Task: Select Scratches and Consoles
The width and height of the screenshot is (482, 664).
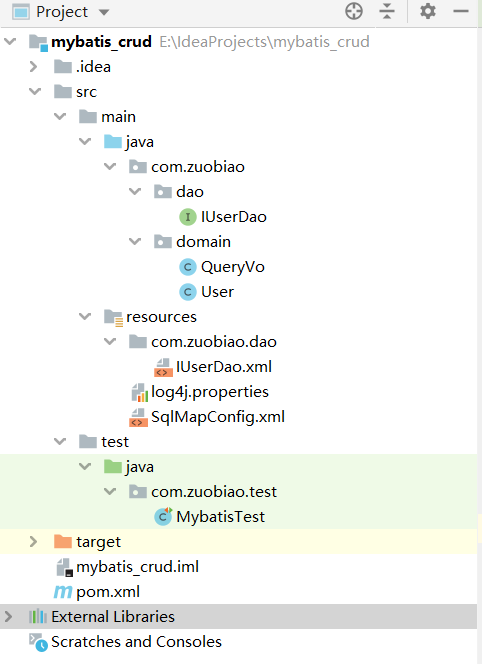Action: [x=136, y=642]
